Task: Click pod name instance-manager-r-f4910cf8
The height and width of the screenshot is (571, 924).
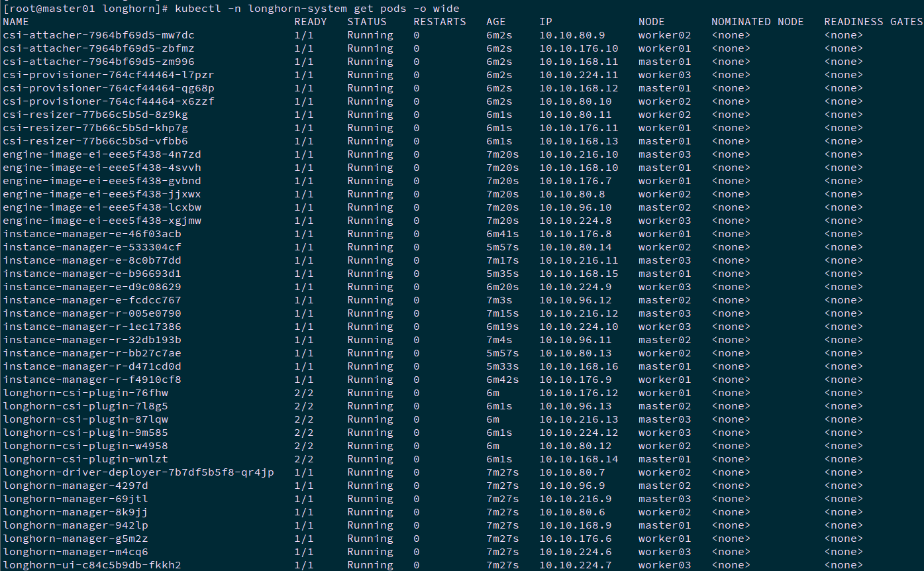Action: [92, 380]
